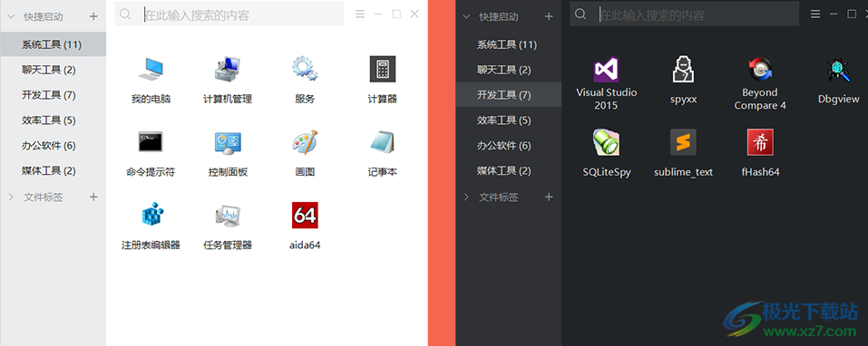
Task: Focus the search field in dark window
Action: coord(685,14)
